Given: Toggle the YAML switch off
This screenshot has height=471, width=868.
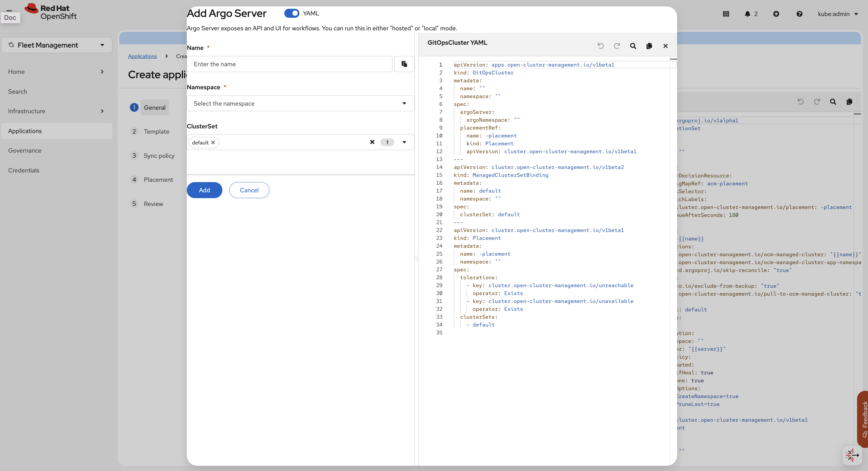Looking at the screenshot, I should tap(292, 13).
